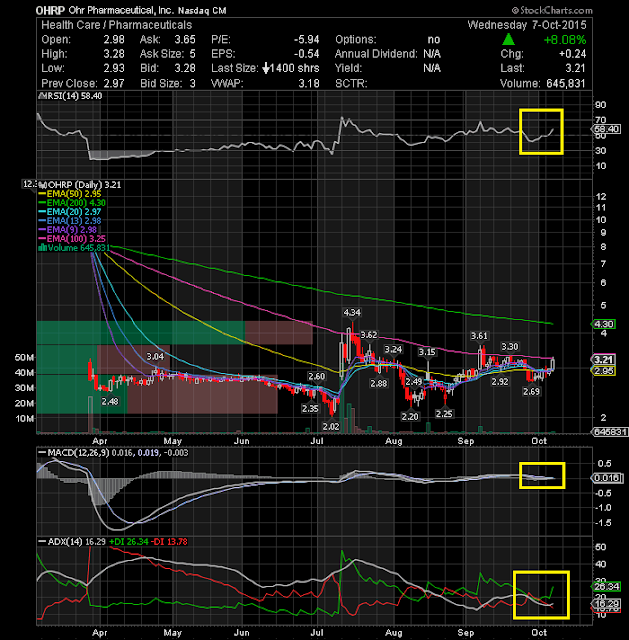Click the 3.62 price label near July high
Viewport: 629px width, 640px height.
point(369,335)
